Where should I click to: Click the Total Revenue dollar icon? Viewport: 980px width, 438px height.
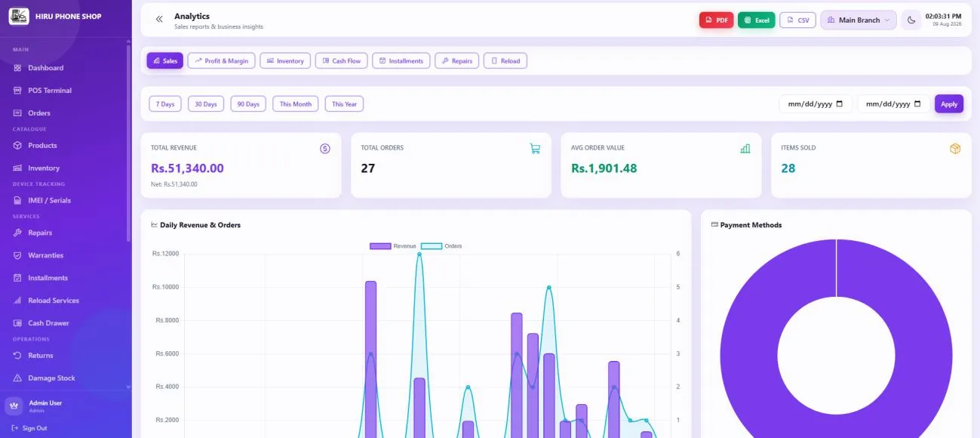pyautogui.click(x=325, y=149)
